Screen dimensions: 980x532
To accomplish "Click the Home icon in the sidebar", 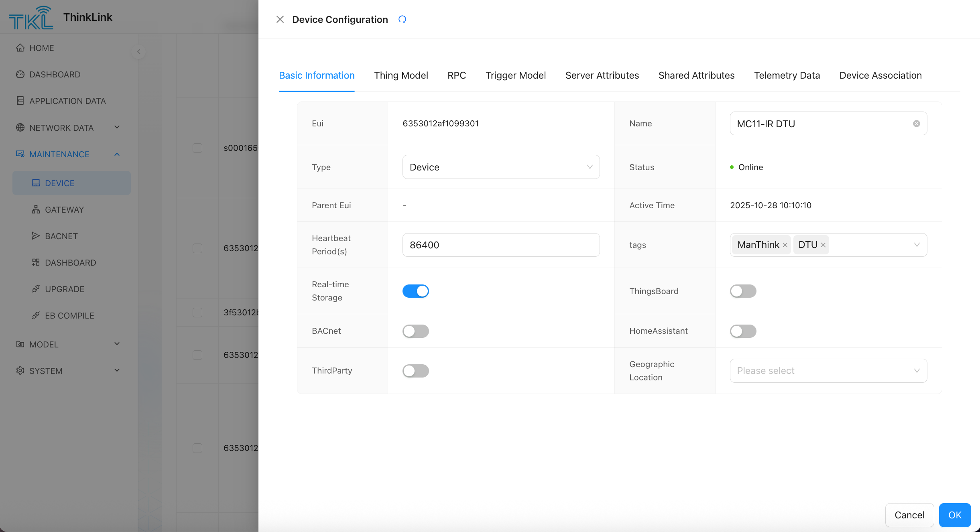I will [20, 48].
